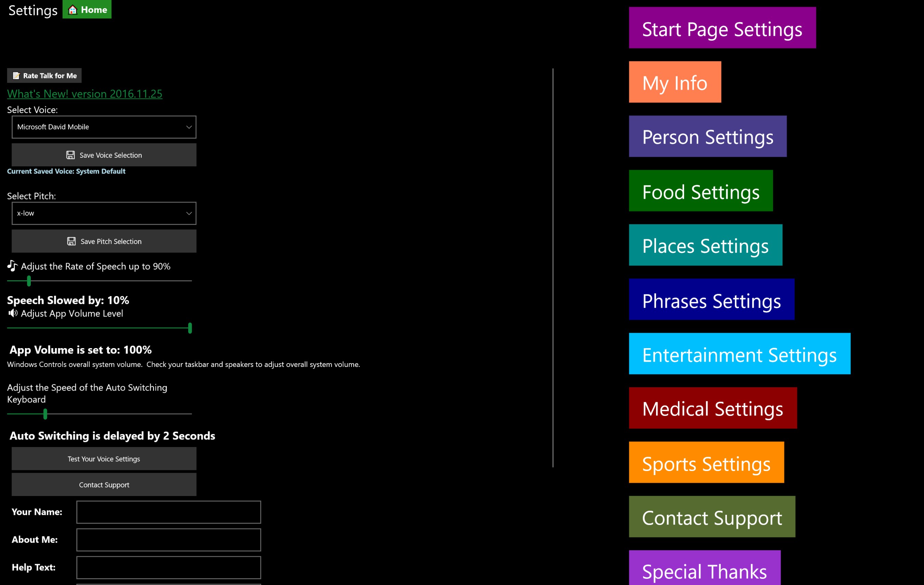
Task: Click the speaker icon beside App Volume Level
Action: point(13,313)
